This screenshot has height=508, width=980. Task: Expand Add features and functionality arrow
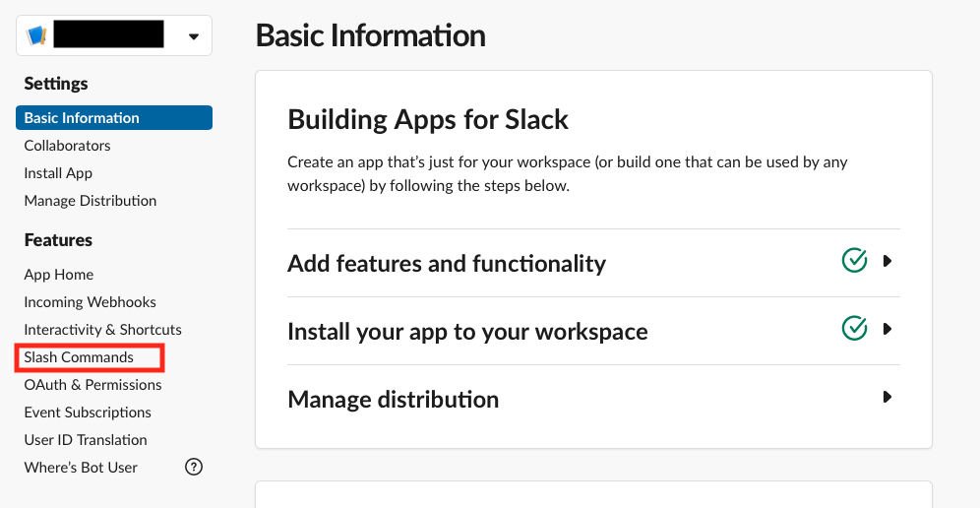[887, 261]
